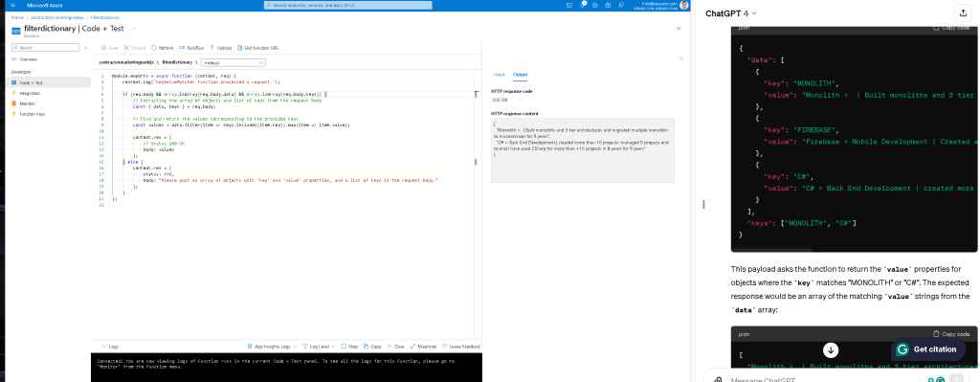Focus the Azure global search bar
980x382 pixels.
[x=348, y=5]
